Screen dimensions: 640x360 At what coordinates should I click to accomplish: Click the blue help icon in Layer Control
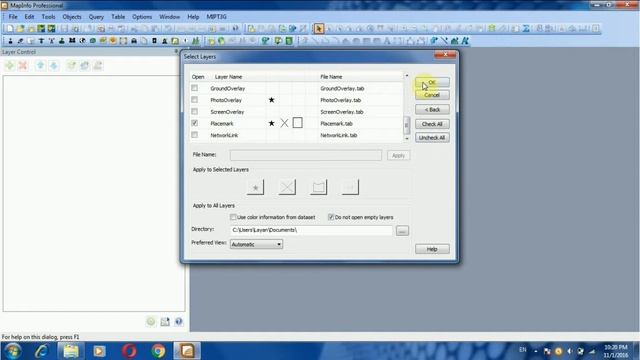click(179, 322)
